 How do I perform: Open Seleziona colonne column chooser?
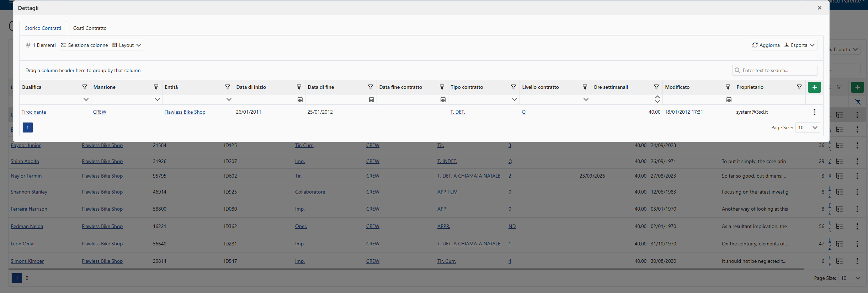pyautogui.click(x=84, y=45)
